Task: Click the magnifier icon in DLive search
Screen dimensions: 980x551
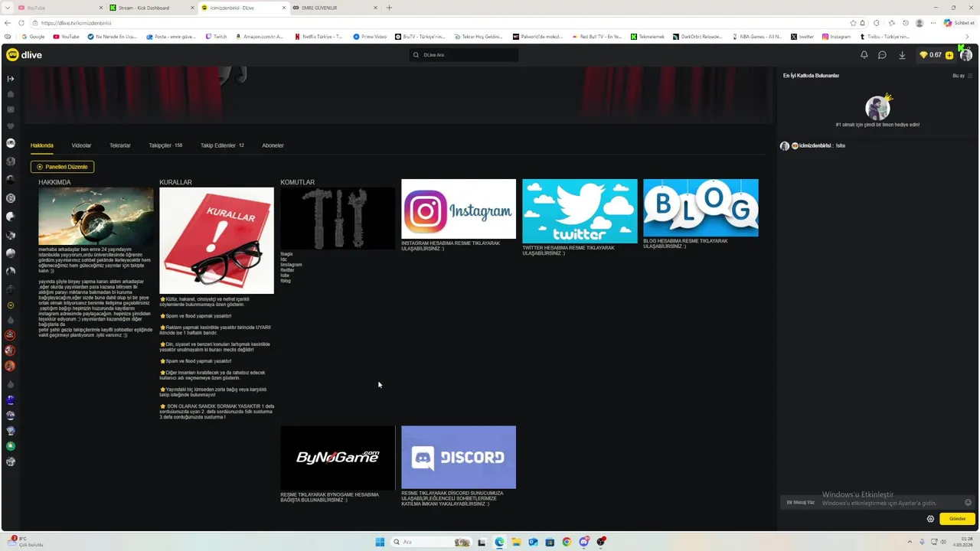Action: click(416, 55)
